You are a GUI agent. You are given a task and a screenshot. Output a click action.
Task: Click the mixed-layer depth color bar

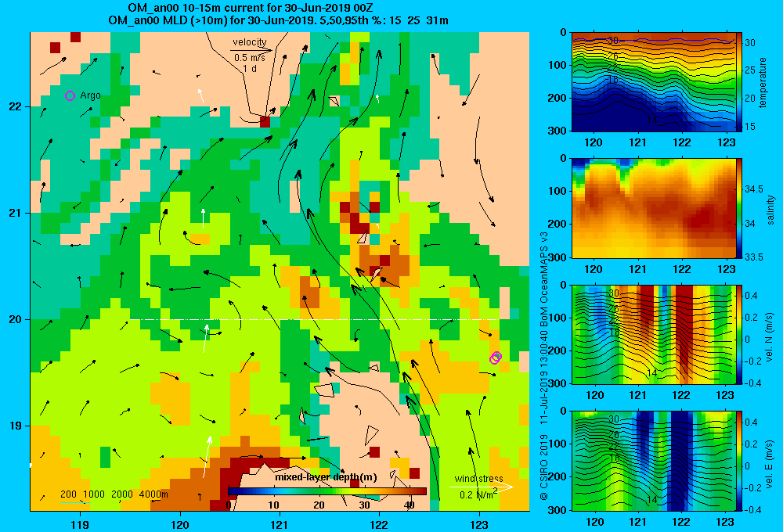[327, 491]
